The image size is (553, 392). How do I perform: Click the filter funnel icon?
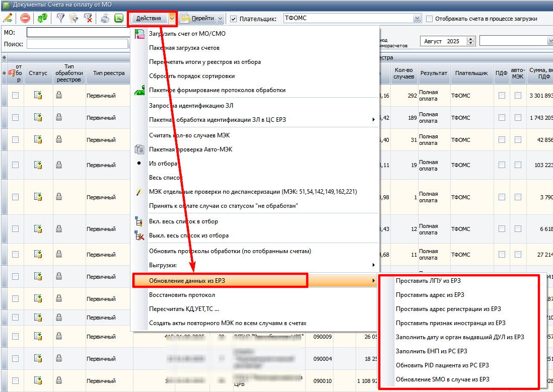point(60,18)
